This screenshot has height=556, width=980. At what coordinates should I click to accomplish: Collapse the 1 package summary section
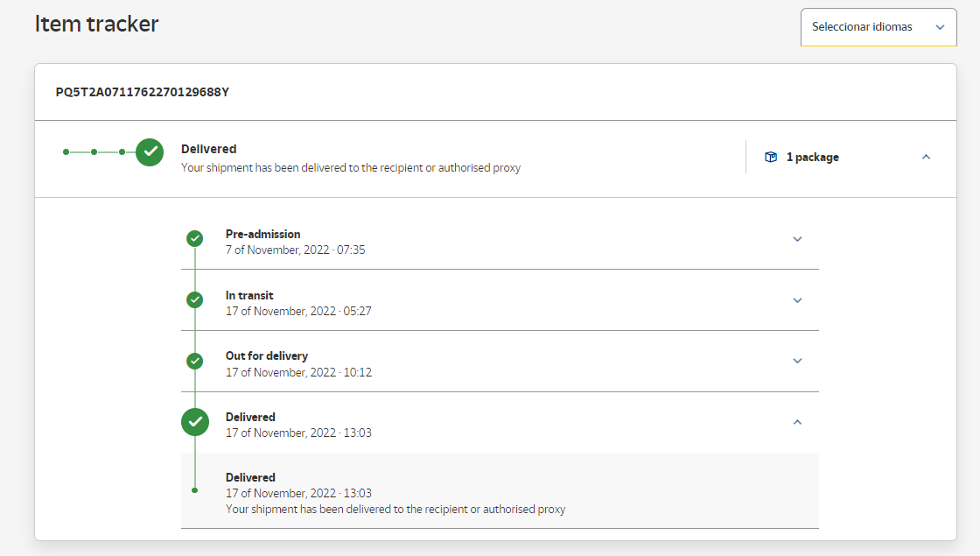[926, 158]
